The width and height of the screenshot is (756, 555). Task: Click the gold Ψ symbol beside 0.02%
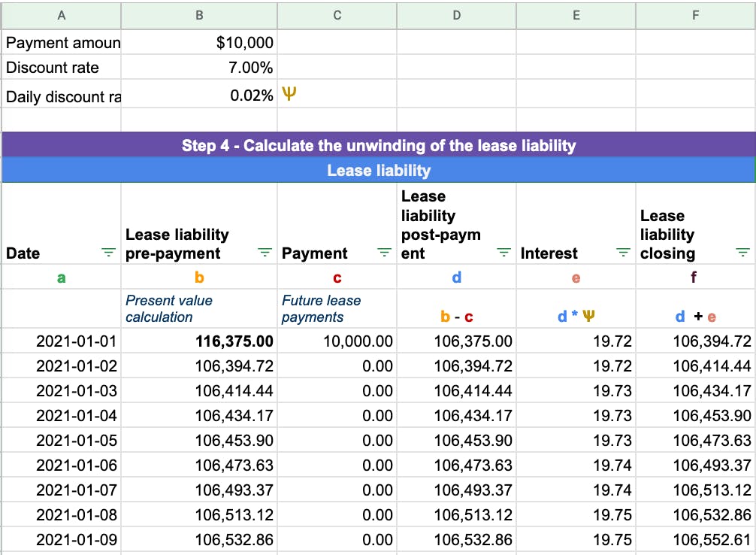pyautogui.click(x=288, y=96)
